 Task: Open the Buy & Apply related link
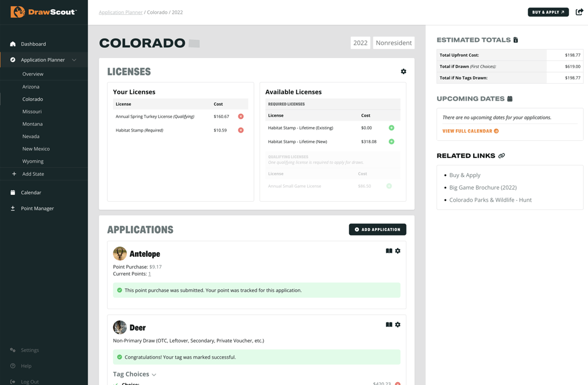coord(465,175)
